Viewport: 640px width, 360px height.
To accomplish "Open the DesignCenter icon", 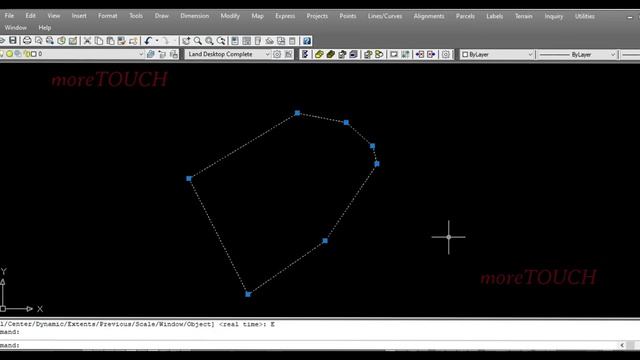I will click(247, 40).
